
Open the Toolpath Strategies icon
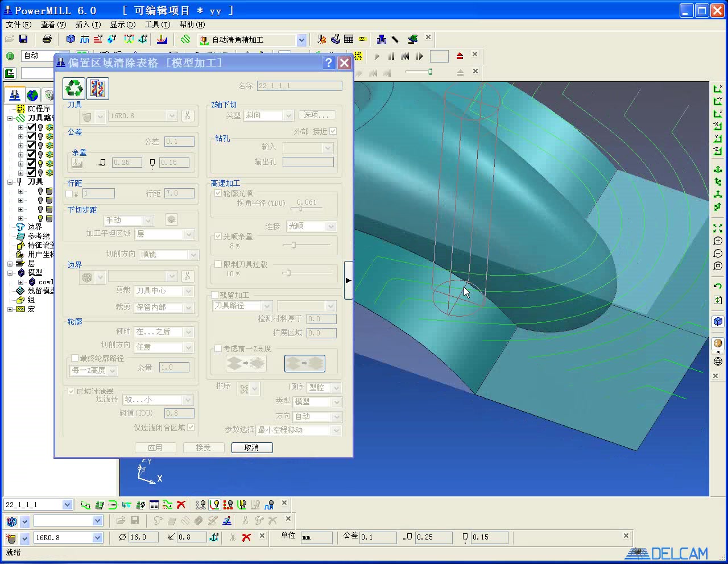coord(185,39)
